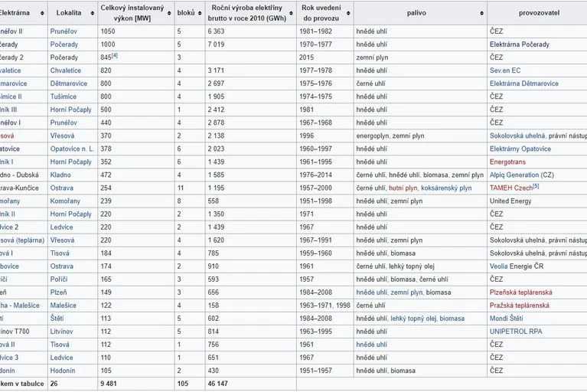Select the 1963–1971, 1998 year cell

click(x=325, y=305)
